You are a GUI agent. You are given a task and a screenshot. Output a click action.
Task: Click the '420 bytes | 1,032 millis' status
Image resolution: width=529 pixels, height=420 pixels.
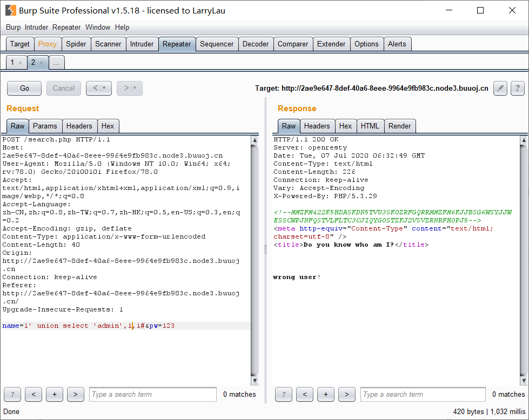489,412
